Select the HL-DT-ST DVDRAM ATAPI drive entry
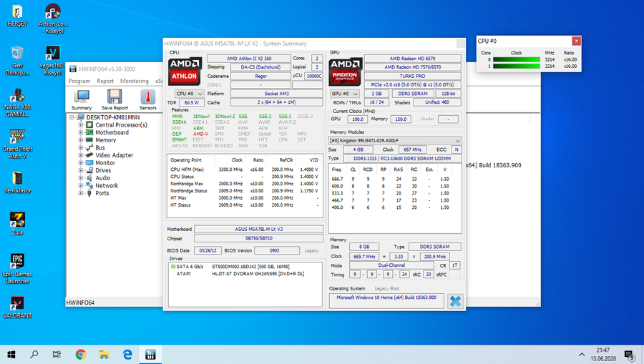 click(x=245, y=274)
